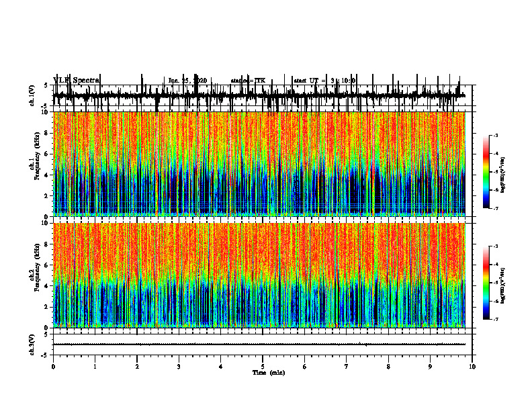Click the time axis tick label '9'
This screenshot has width=532, height=411.
click(430, 367)
